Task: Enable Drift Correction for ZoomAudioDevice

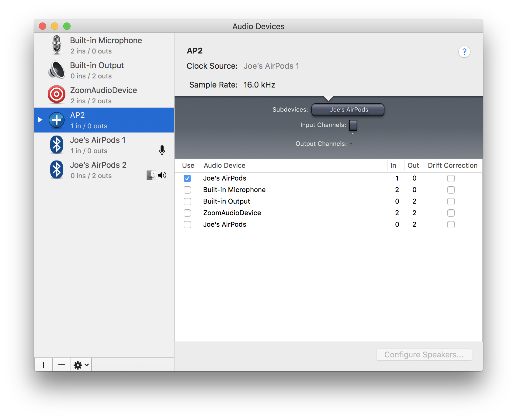Action: coord(451,213)
